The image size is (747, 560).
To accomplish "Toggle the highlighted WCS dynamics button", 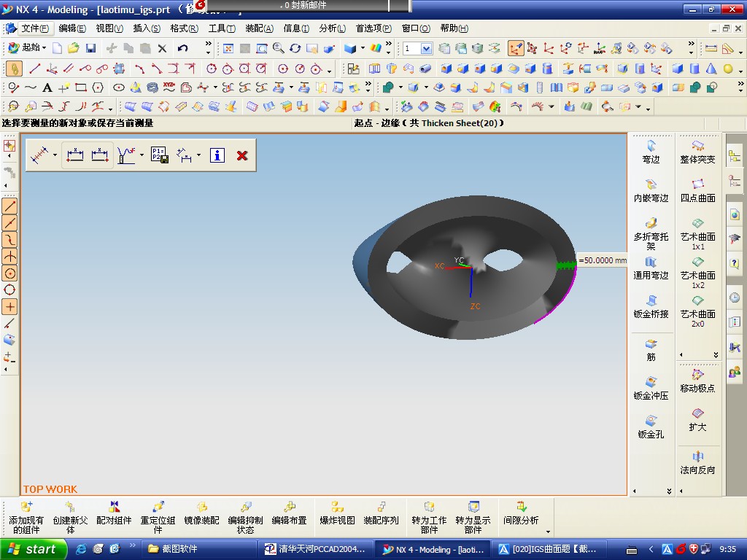I will pyautogui.click(x=516, y=48).
